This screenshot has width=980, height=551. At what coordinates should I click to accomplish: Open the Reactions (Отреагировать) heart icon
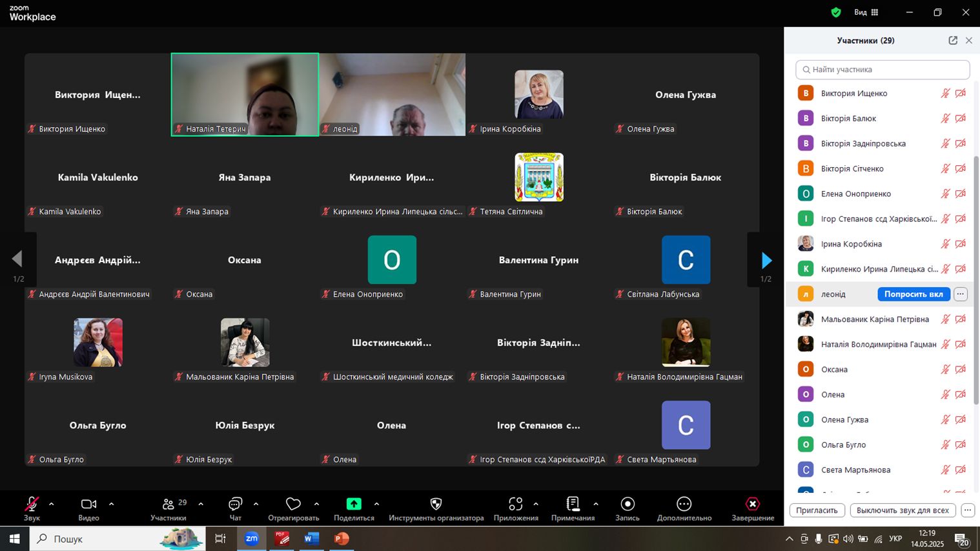click(x=293, y=504)
